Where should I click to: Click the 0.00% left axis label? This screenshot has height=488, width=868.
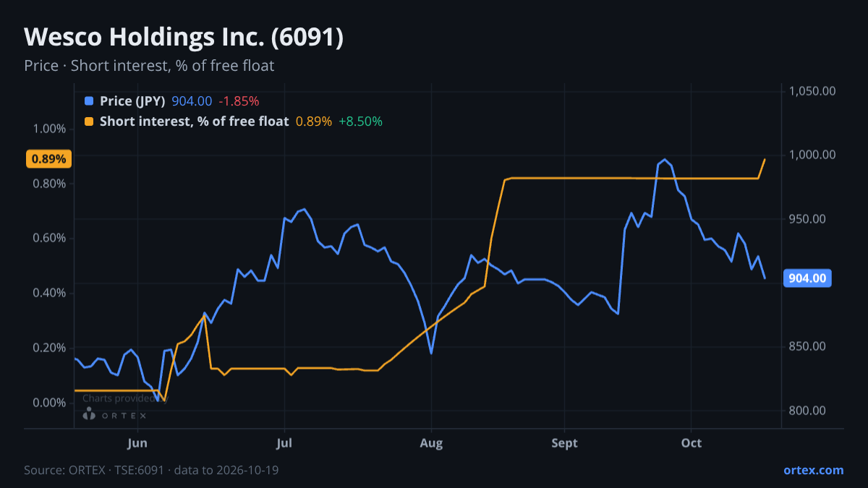coord(50,403)
